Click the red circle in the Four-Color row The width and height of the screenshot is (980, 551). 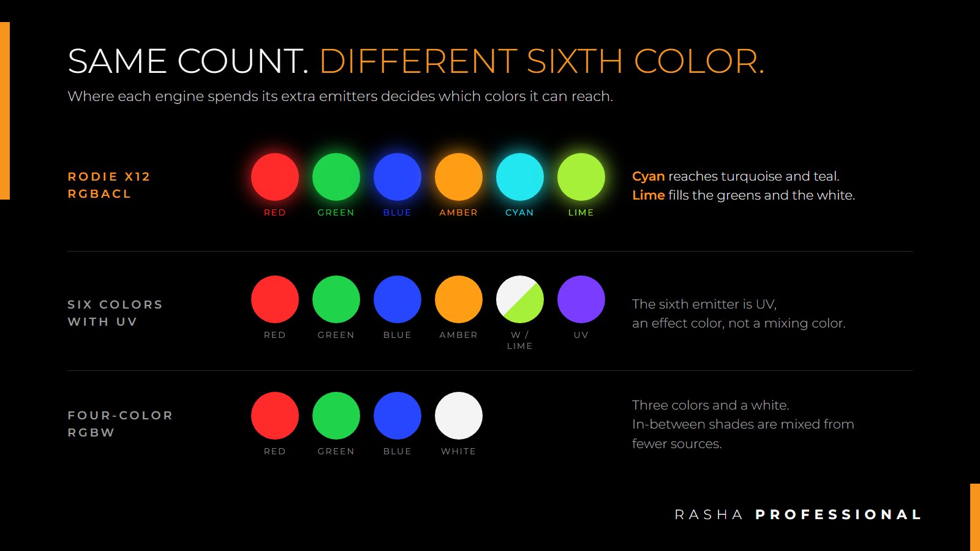pos(275,416)
